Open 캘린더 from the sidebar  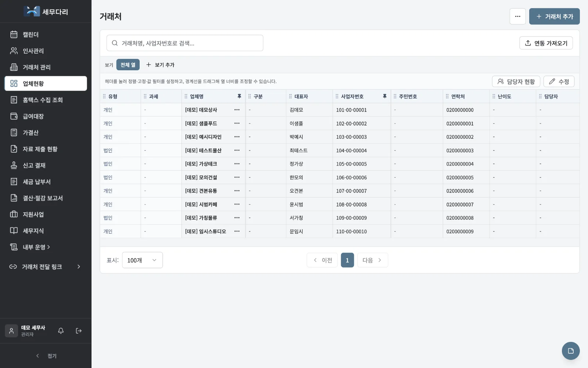[x=46, y=35]
